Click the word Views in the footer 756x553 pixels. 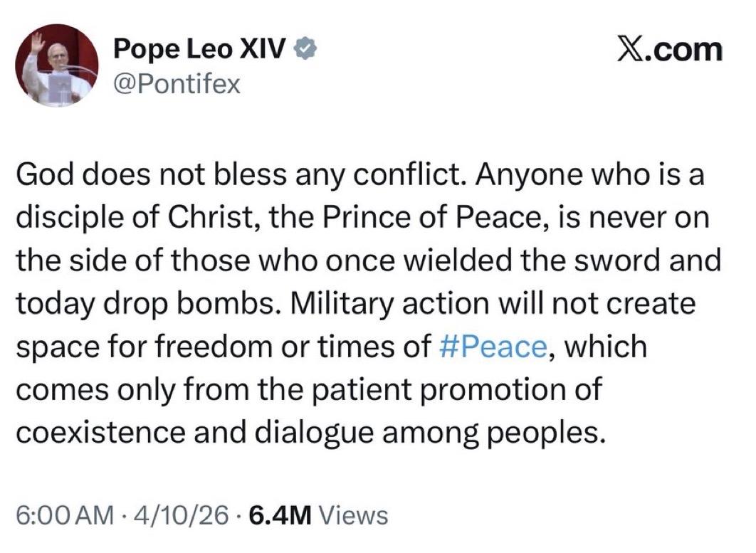pos(355,515)
